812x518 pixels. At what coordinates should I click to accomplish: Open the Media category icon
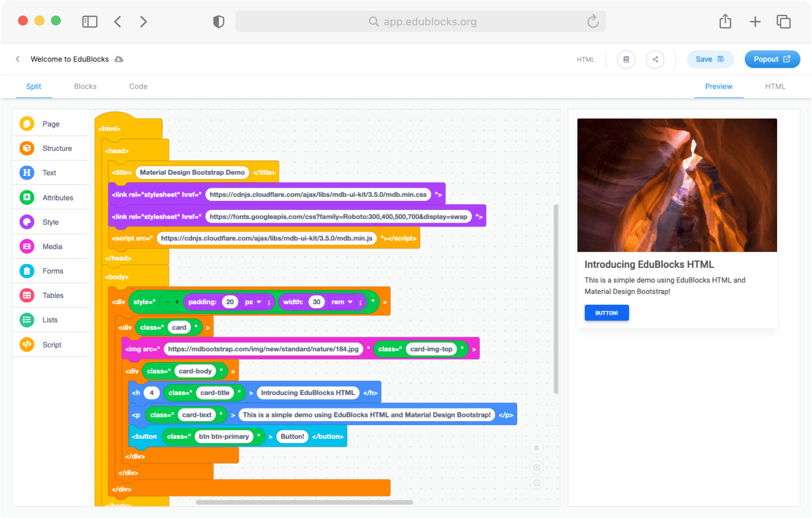click(x=27, y=246)
